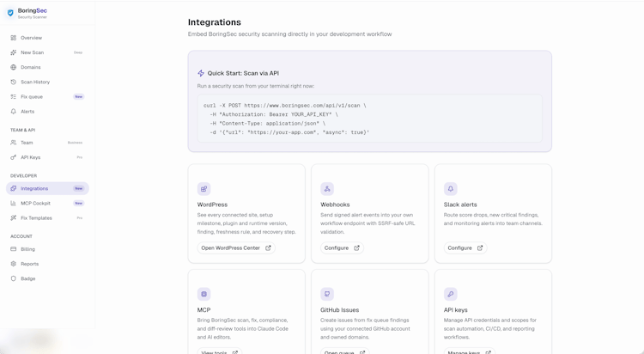This screenshot has height=354, width=644.
Task: Click the GitHub Issues card icon
Action: pos(327,295)
